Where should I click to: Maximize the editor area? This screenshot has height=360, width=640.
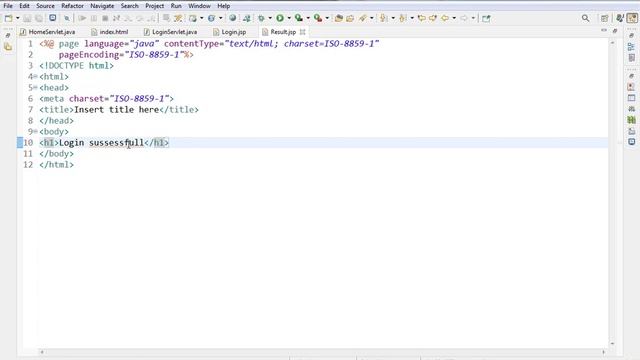(x=615, y=31)
